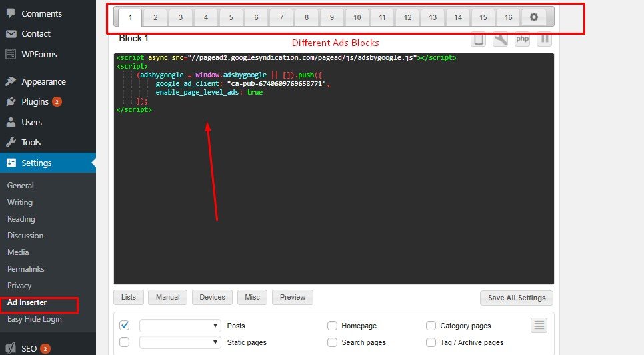Image resolution: width=644 pixels, height=355 pixels.
Task: Click the wrench tools icon
Action: coord(500,39)
